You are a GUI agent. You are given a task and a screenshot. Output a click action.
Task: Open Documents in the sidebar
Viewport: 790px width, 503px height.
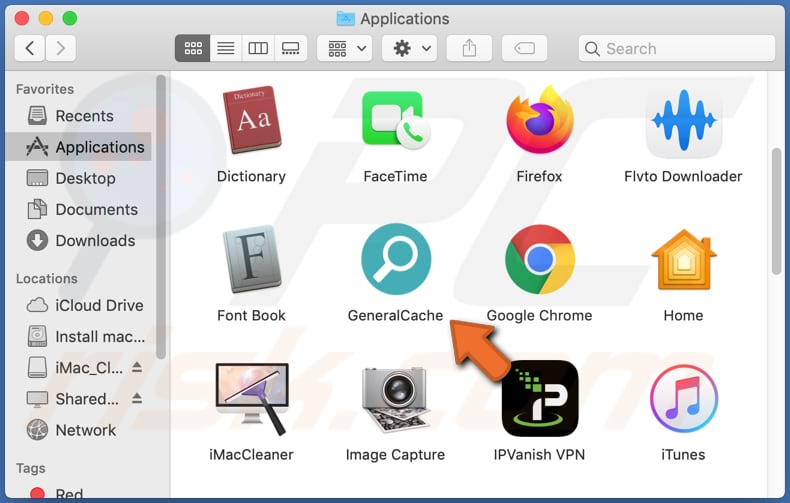tap(79, 209)
